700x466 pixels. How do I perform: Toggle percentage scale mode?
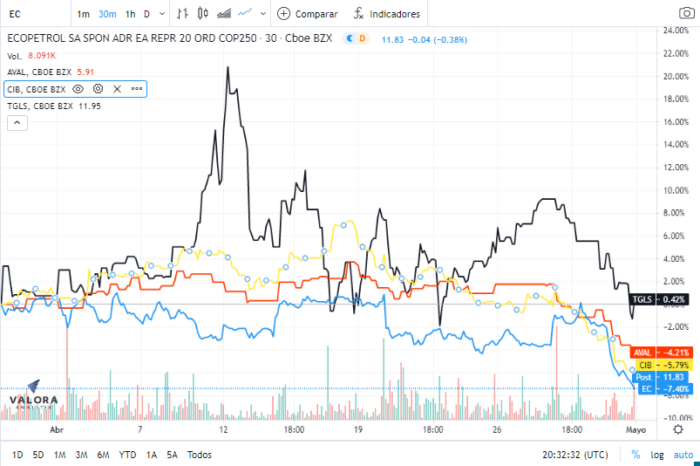pyautogui.click(x=636, y=454)
